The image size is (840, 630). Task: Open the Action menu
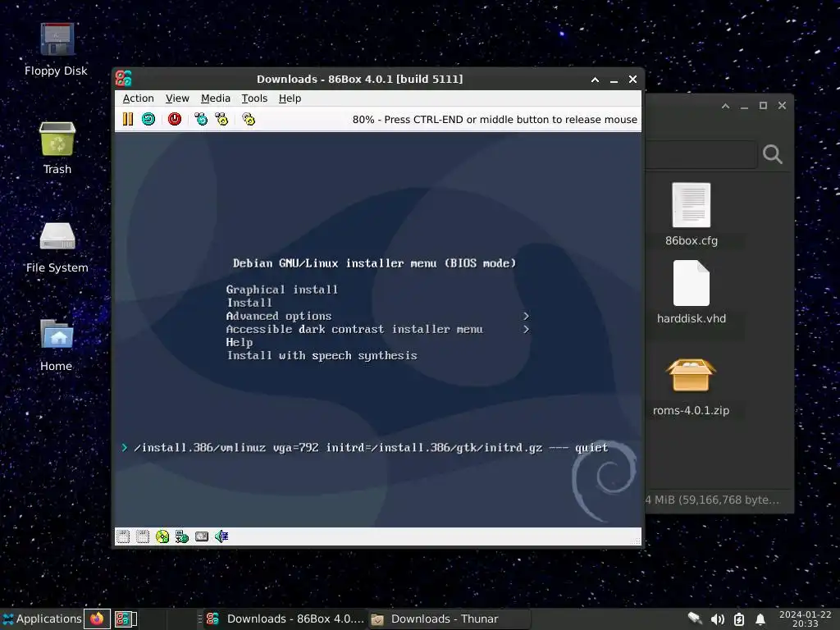click(138, 98)
